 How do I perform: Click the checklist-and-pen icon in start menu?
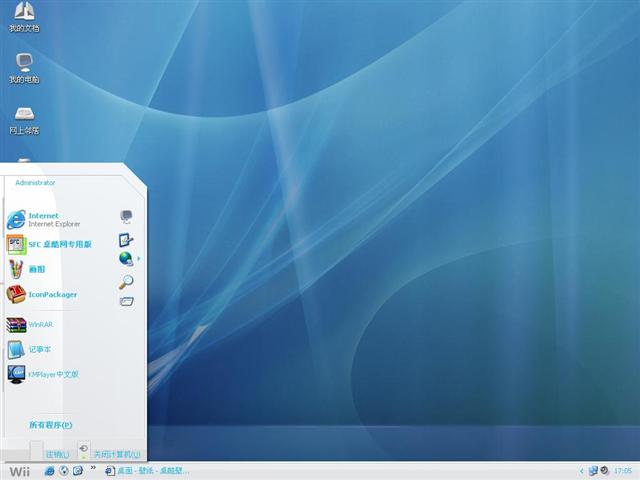[126, 240]
